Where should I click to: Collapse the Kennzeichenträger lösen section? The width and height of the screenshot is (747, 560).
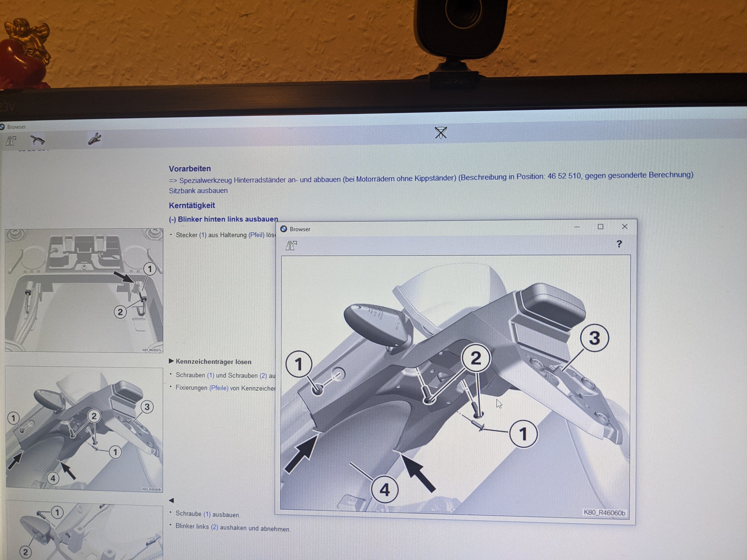pyautogui.click(x=171, y=361)
